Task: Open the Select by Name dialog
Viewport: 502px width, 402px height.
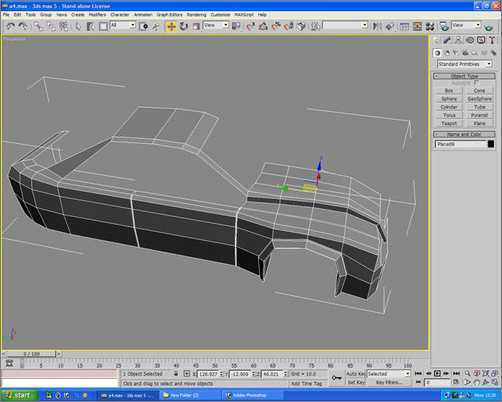Action: point(90,26)
